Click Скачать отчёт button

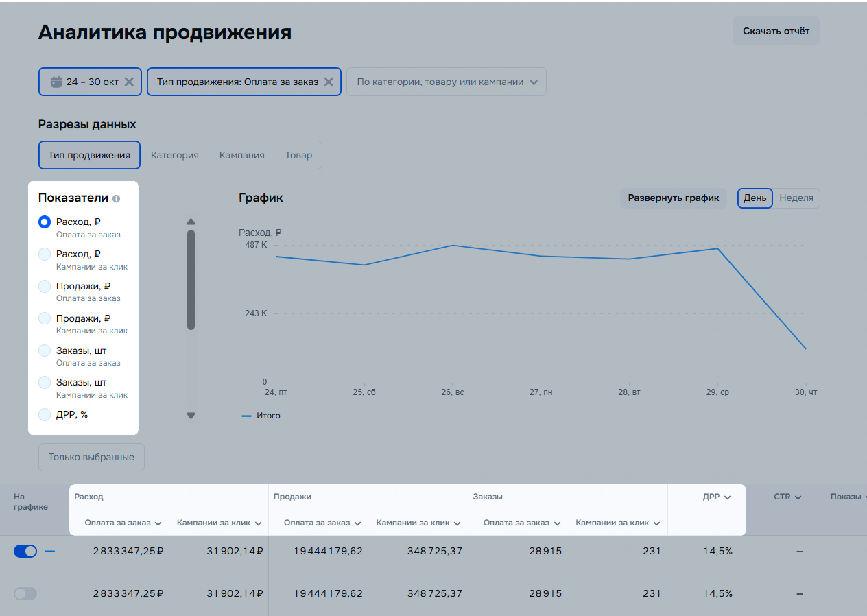point(775,31)
